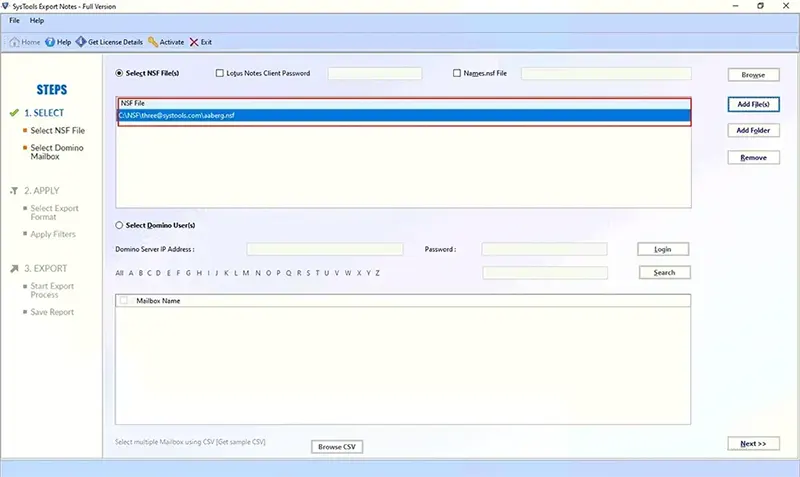
Task: Select the 'Select Domino User(s)' radio button
Action: pyautogui.click(x=119, y=225)
